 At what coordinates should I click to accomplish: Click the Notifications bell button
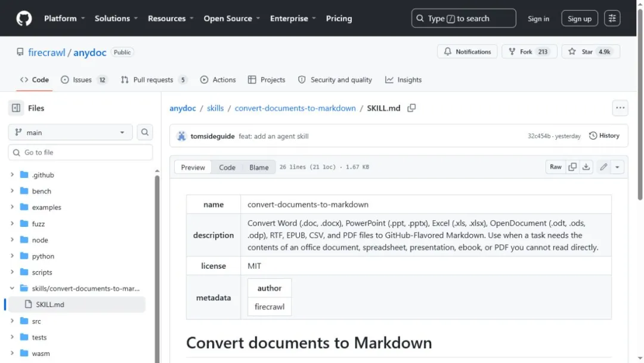467,51
